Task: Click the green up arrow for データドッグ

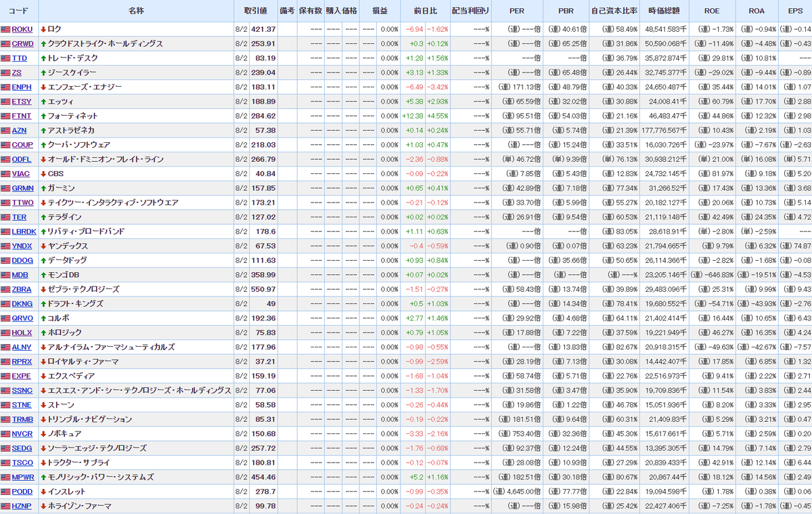Action: pos(43,261)
